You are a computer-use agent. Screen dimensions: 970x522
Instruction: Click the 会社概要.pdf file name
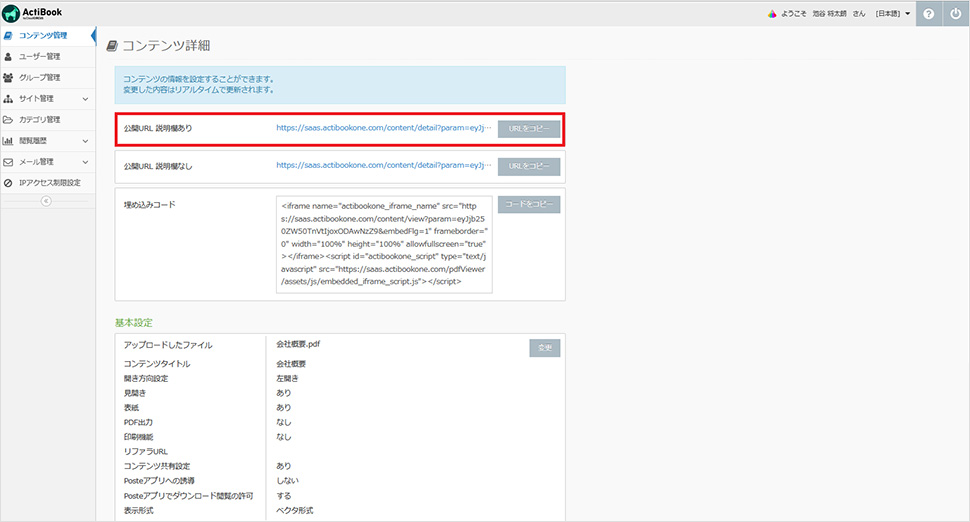point(298,344)
